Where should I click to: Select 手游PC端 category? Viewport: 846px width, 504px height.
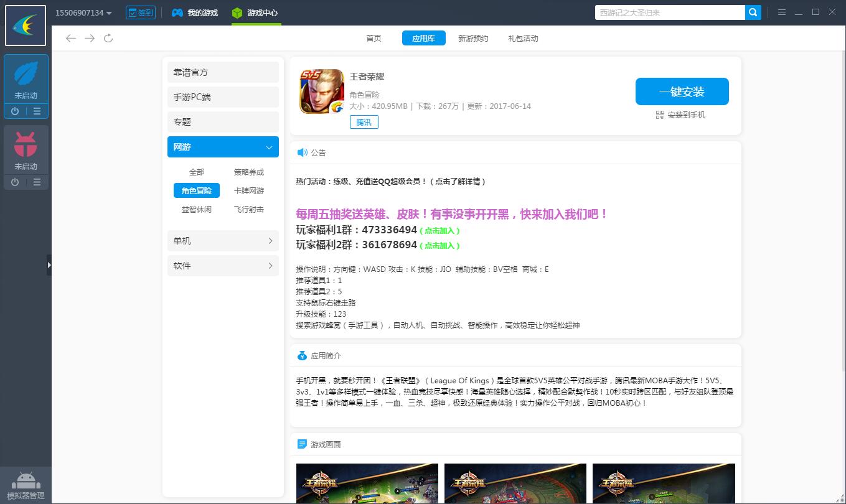[x=223, y=97]
